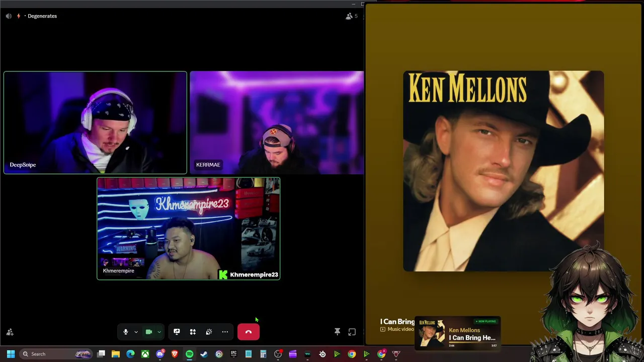Open the soundboard in the call controls
This screenshot has width=644, height=362.
pyautogui.click(x=209, y=332)
